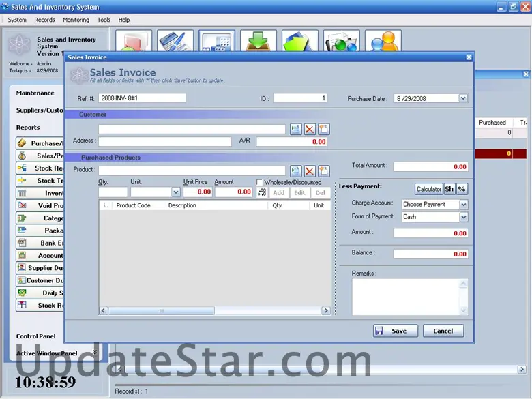Click the products grid scroll left arrow
This screenshot has width=532, height=399.
(104, 310)
